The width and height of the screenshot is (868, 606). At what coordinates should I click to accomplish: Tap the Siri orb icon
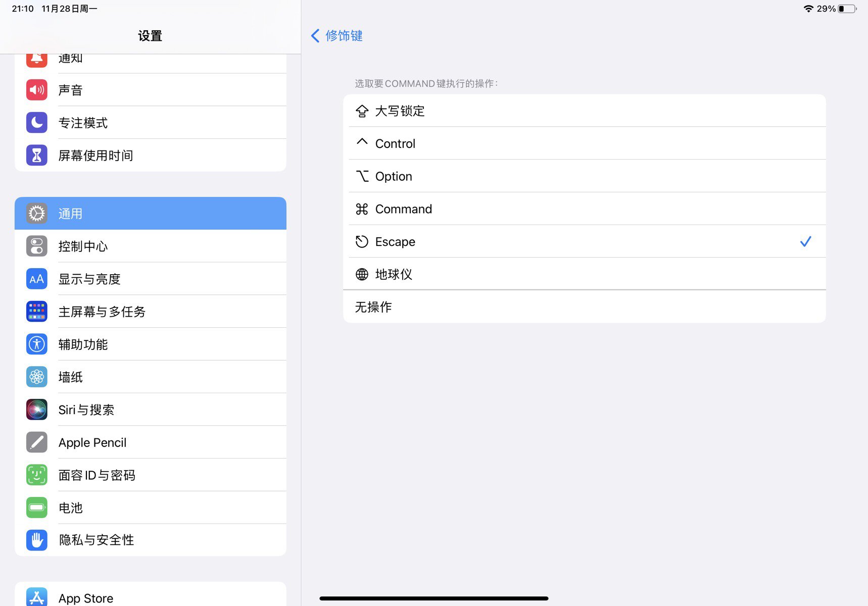click(x=36, y=410)
